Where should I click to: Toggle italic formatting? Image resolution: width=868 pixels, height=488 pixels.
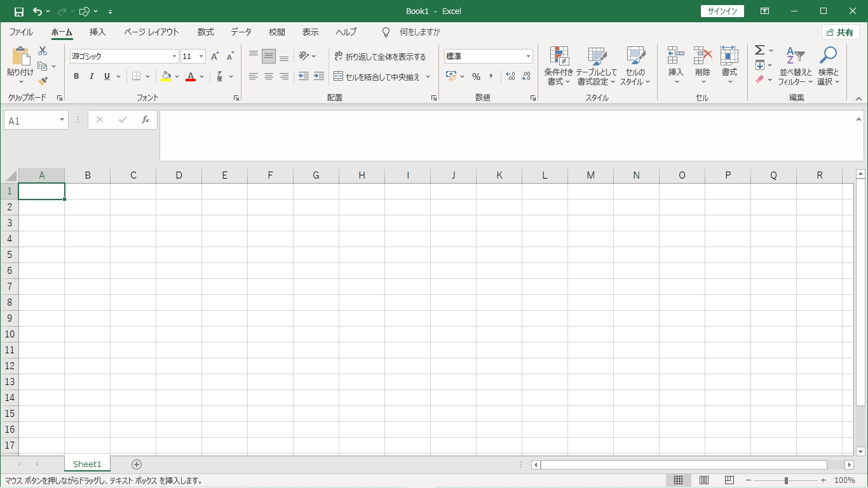[92, 77]
